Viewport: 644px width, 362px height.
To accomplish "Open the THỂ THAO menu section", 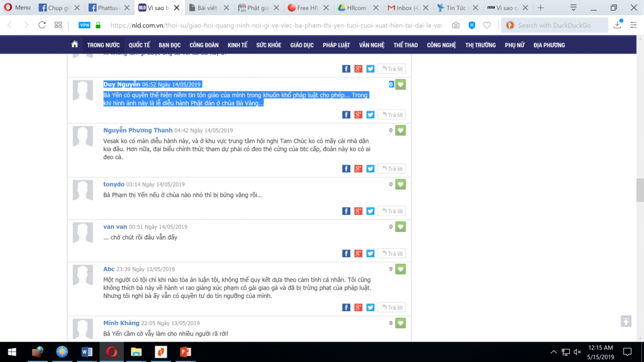I will point(406,45).
